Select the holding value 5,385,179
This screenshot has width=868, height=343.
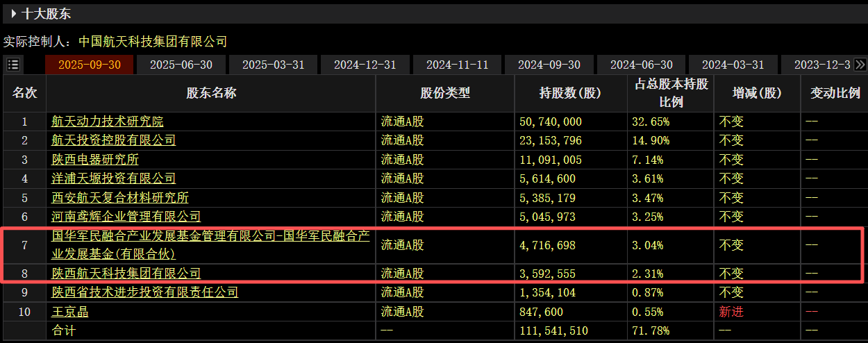click(x=548, y=198)
